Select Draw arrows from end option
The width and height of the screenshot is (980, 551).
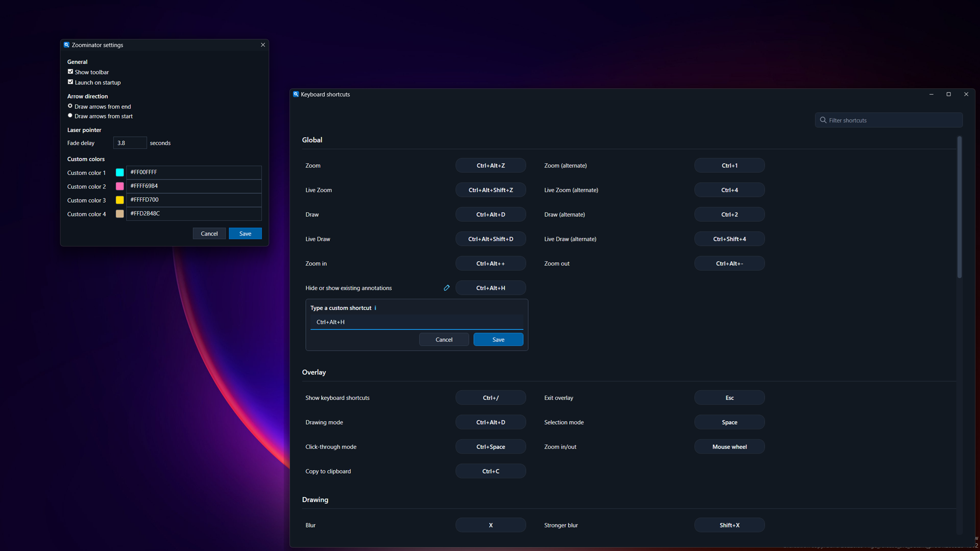pyautogui.click(x=70, y=106)
